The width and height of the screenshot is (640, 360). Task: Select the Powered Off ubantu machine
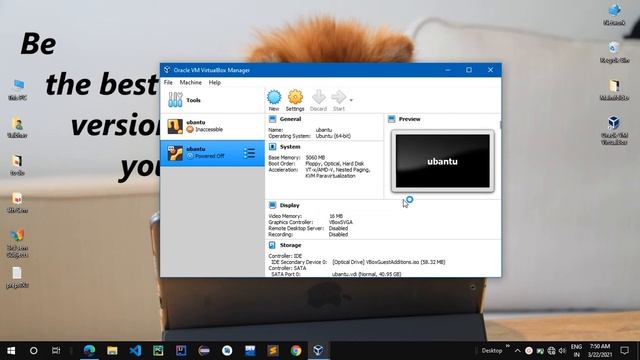pos(212,153)
